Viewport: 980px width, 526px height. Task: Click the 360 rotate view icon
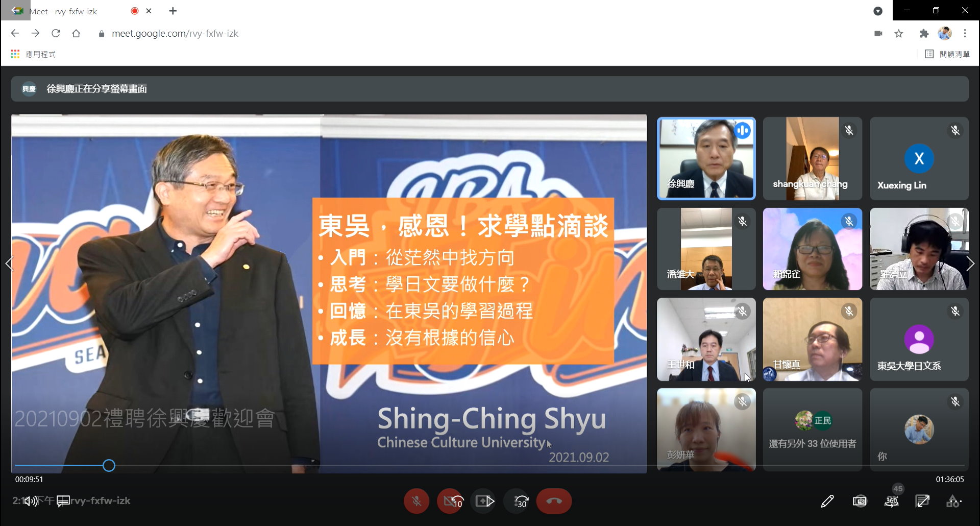[892, 501]
